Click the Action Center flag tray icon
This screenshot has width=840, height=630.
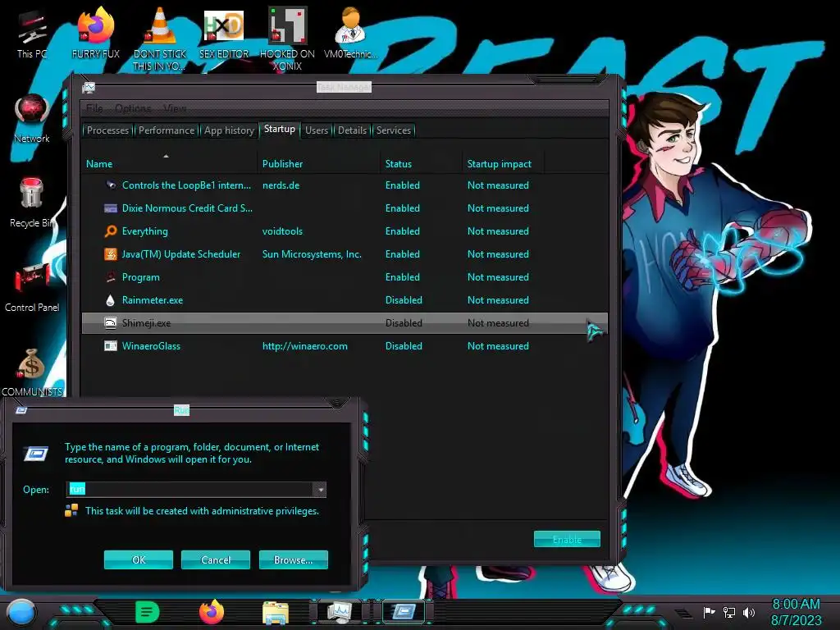pyautogui.click(x=709, y=612)
